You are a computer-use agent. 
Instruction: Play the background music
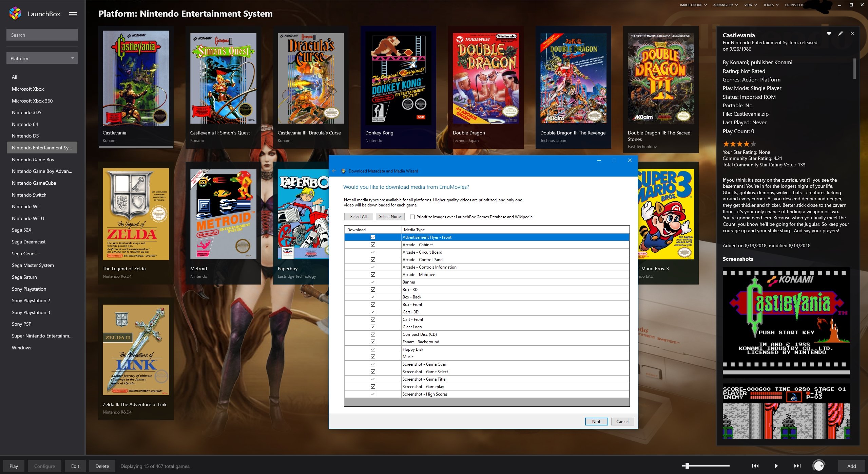776,466
